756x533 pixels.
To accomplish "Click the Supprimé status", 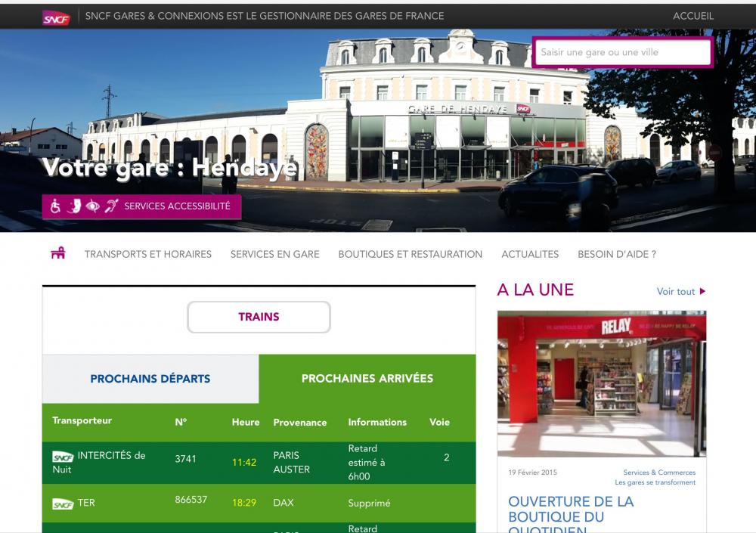I will 370,503.
